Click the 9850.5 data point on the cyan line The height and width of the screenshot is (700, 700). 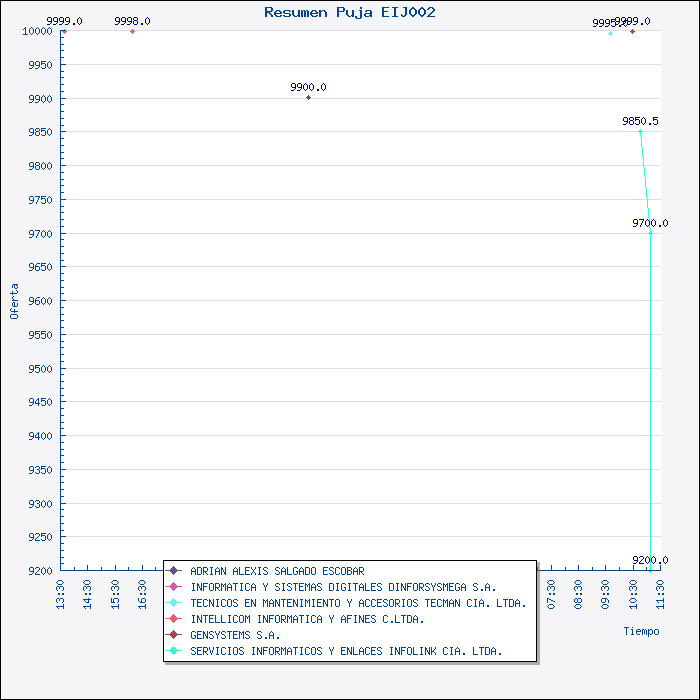coord(640,131)
